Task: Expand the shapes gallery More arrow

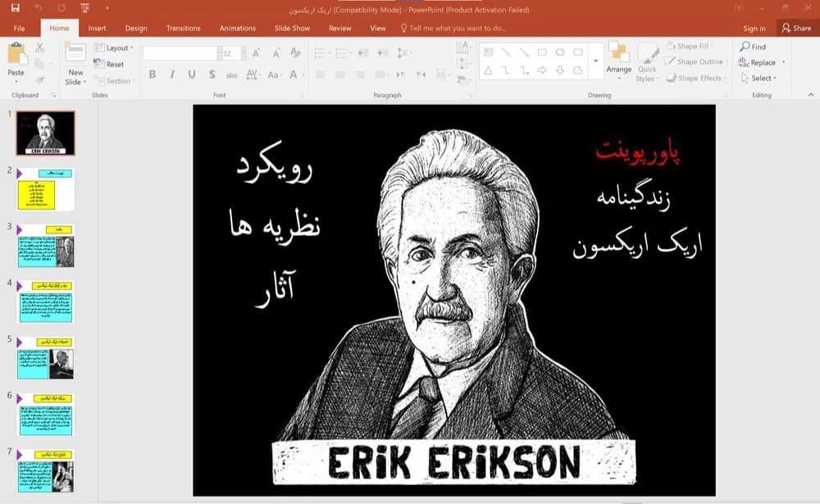Action: 595,61
